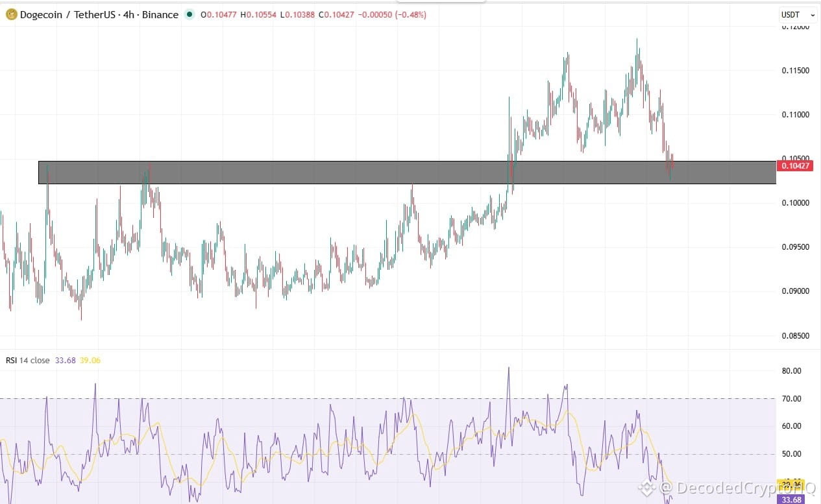Click the 80.00 RSI axis label
This screenshot has width=821, height=504.
click(792, 371)
